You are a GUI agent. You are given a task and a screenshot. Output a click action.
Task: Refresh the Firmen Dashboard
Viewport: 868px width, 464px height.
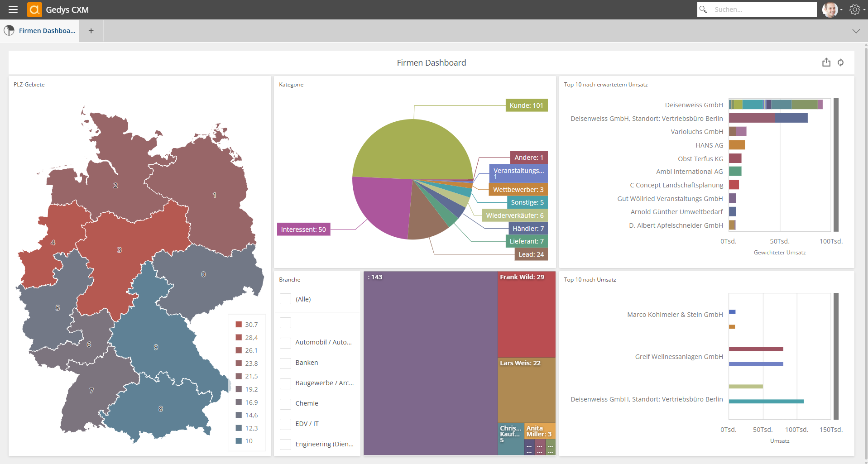click(x=840, y=62)
